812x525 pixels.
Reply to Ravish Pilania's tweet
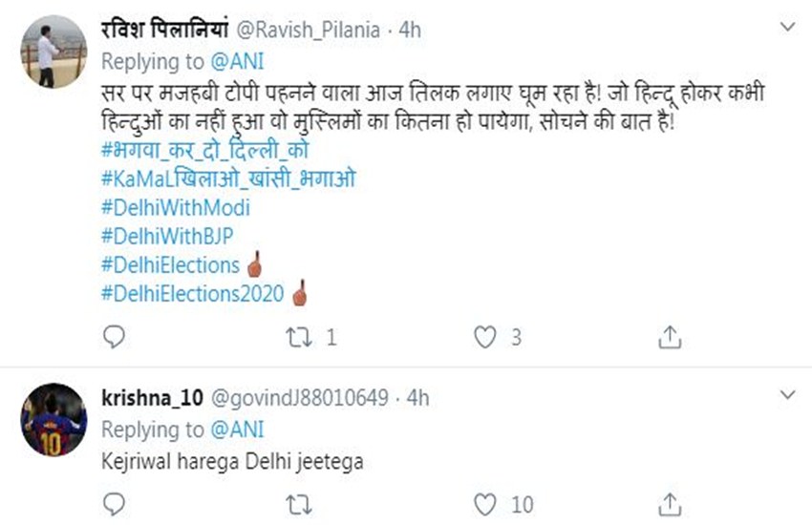pos(114,336)
